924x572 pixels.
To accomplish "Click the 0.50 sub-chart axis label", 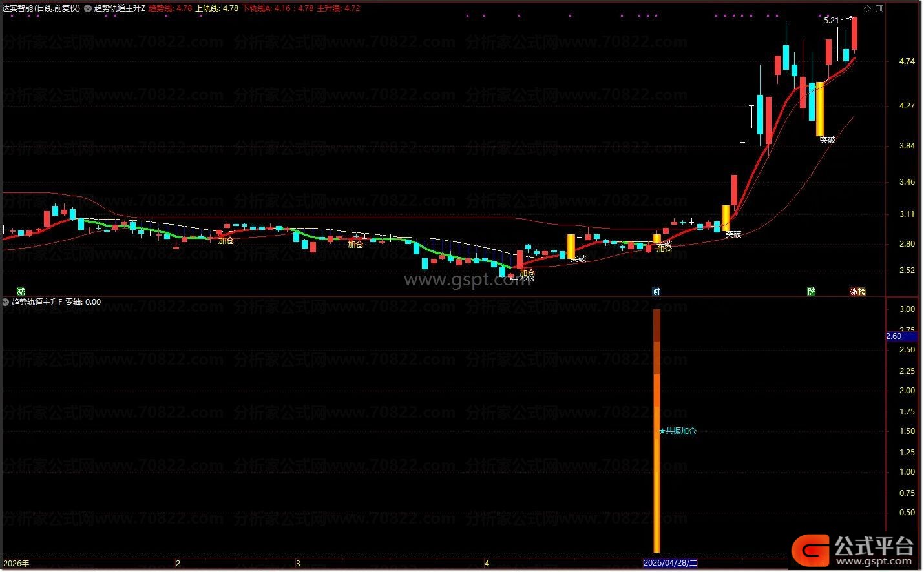I will click(x=907, y=512).
